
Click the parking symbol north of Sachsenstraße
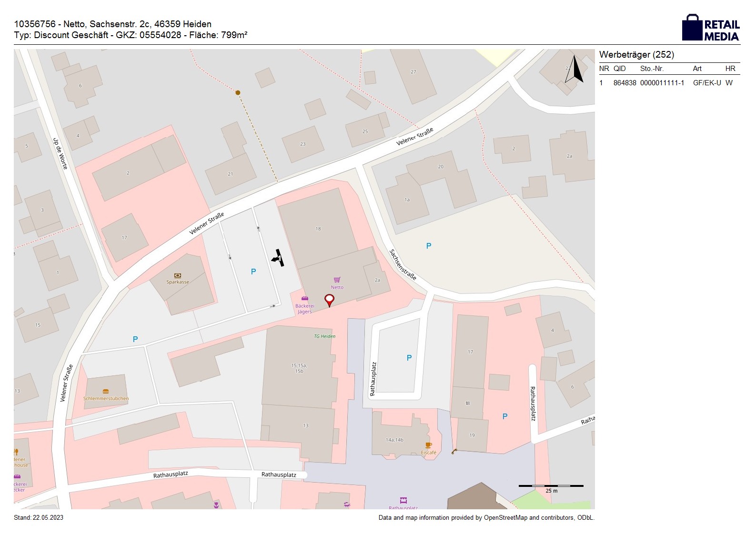click(x=429, y=246)
